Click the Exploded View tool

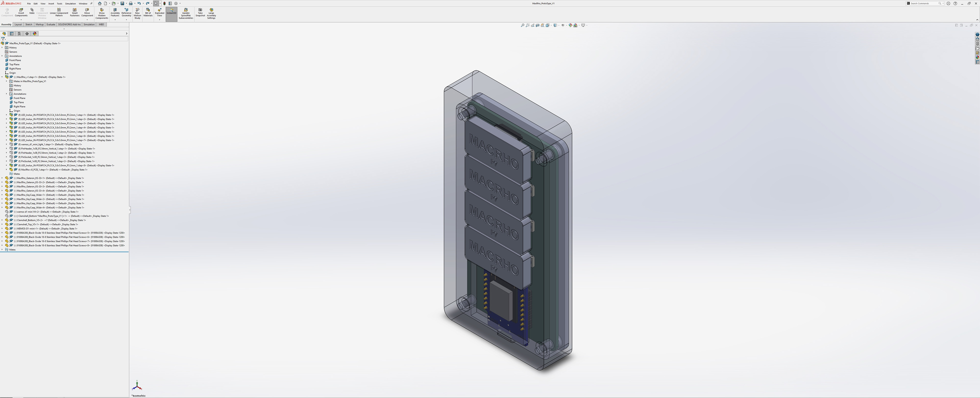(x=160, y=13)
